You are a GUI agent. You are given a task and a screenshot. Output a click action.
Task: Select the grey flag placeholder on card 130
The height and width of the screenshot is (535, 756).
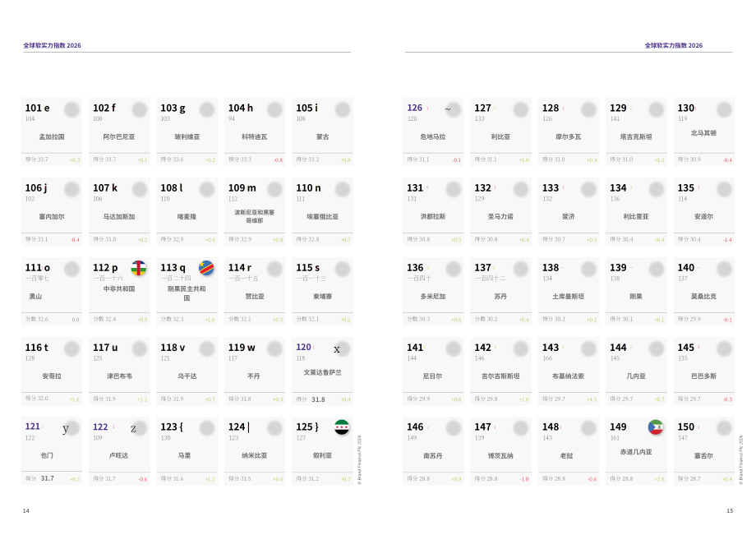click(x=724, y=109)
